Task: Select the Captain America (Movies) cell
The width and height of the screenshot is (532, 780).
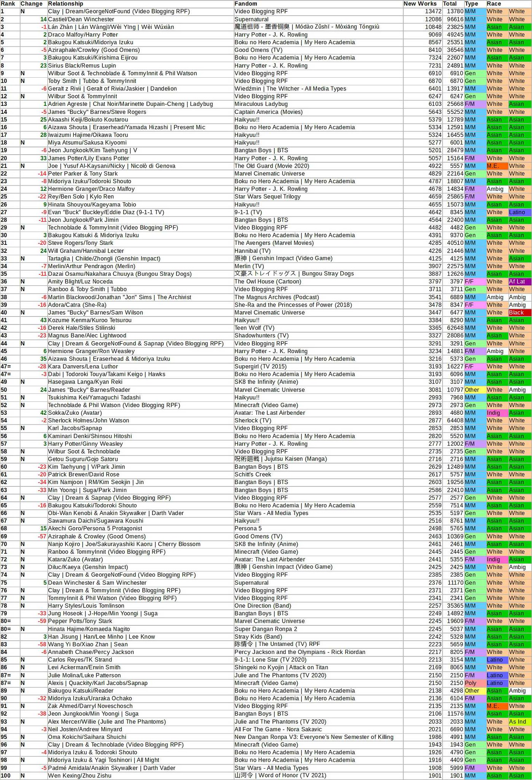Action: click(318, 112)
